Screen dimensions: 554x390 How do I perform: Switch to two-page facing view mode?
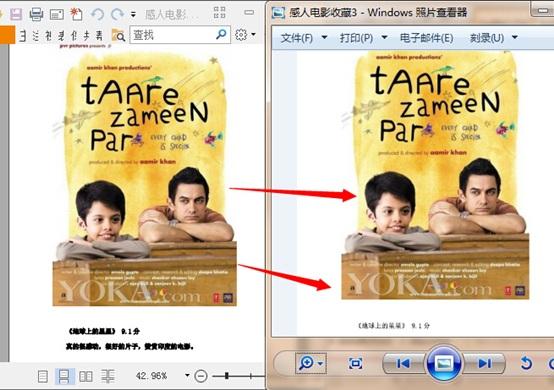point(86,376)
